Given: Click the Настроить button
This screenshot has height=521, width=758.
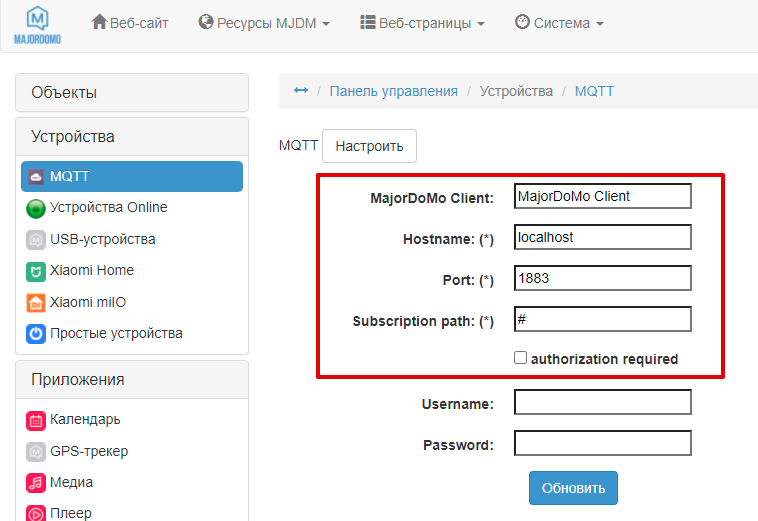Looking at the screenshot, I should 369,146.
